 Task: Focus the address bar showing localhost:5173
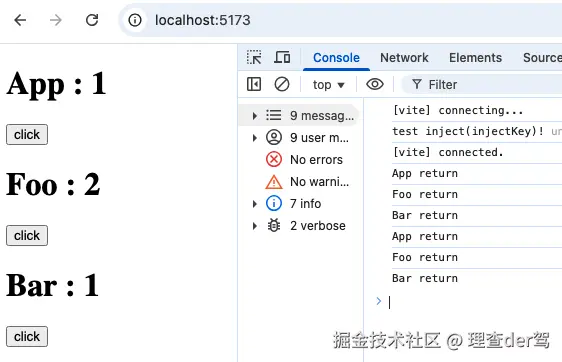[340, 20]
